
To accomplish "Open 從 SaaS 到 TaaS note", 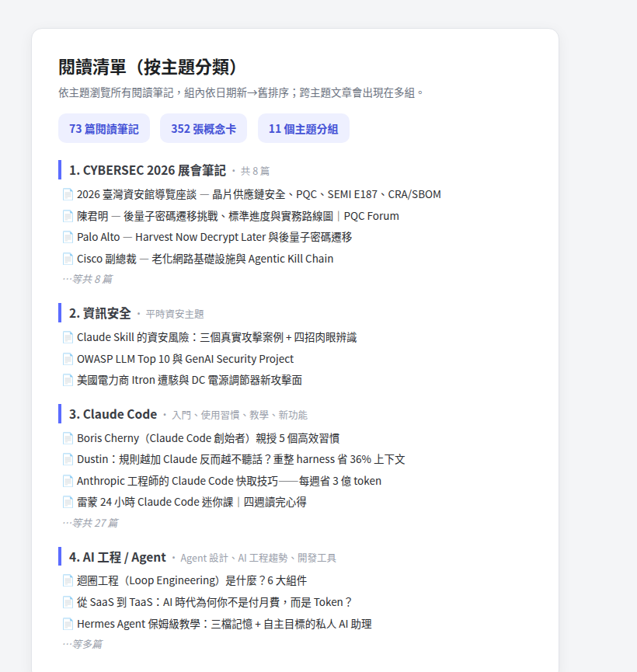I will point(214,602).
